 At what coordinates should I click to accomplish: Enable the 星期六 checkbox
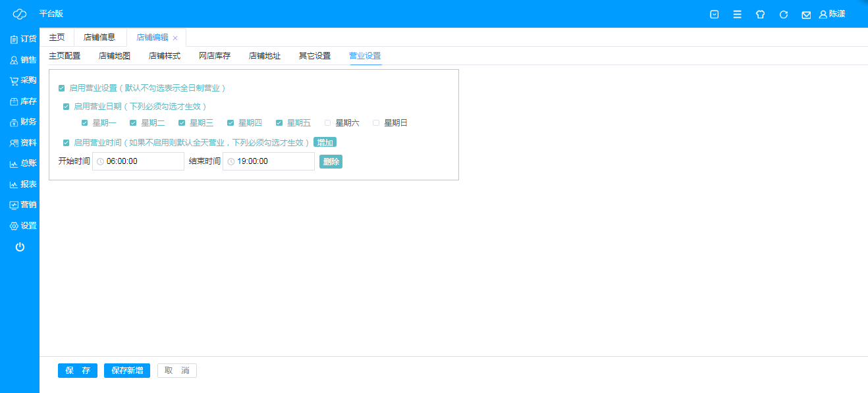coord(328,123)
